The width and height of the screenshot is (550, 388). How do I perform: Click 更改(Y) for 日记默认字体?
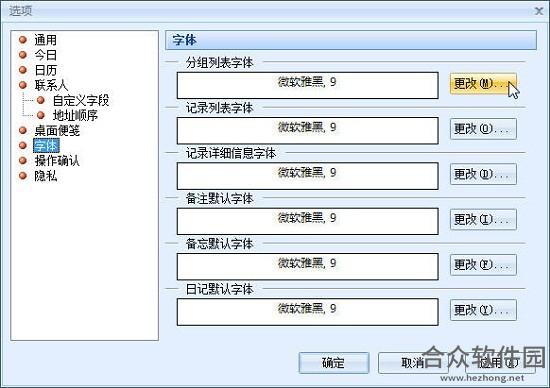point(483,310)
